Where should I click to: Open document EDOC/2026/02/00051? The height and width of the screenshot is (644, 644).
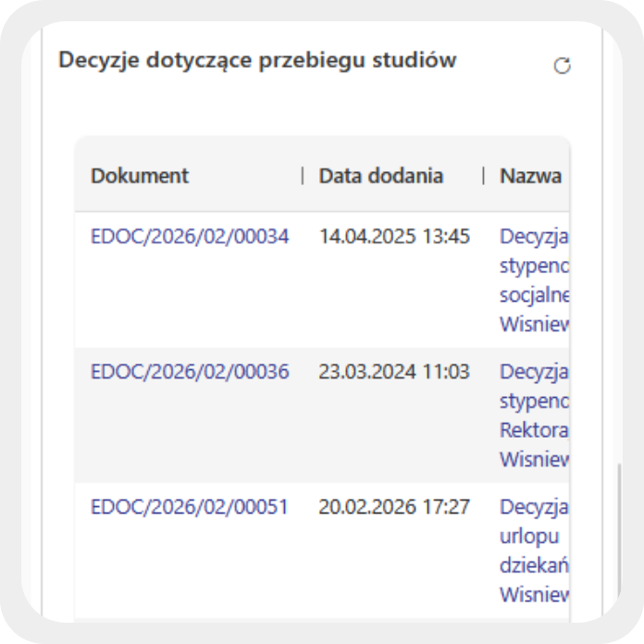point(190,507)
